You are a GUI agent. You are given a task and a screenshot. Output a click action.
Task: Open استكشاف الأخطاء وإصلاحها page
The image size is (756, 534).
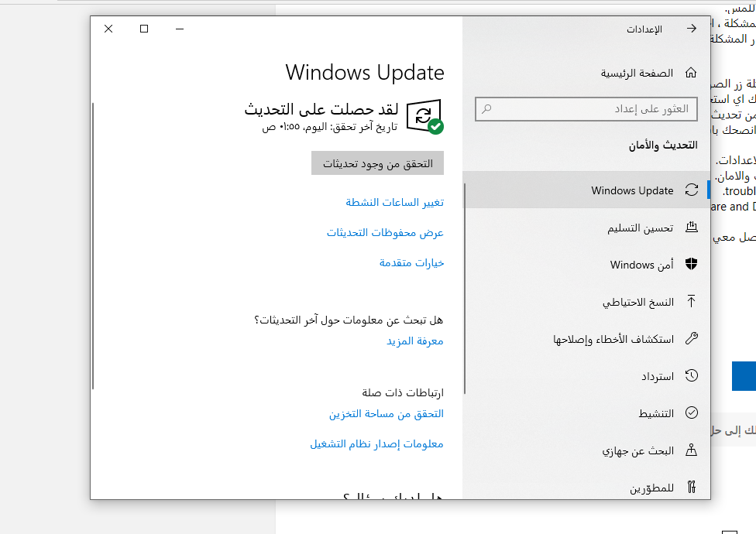[x=587, y=339]
